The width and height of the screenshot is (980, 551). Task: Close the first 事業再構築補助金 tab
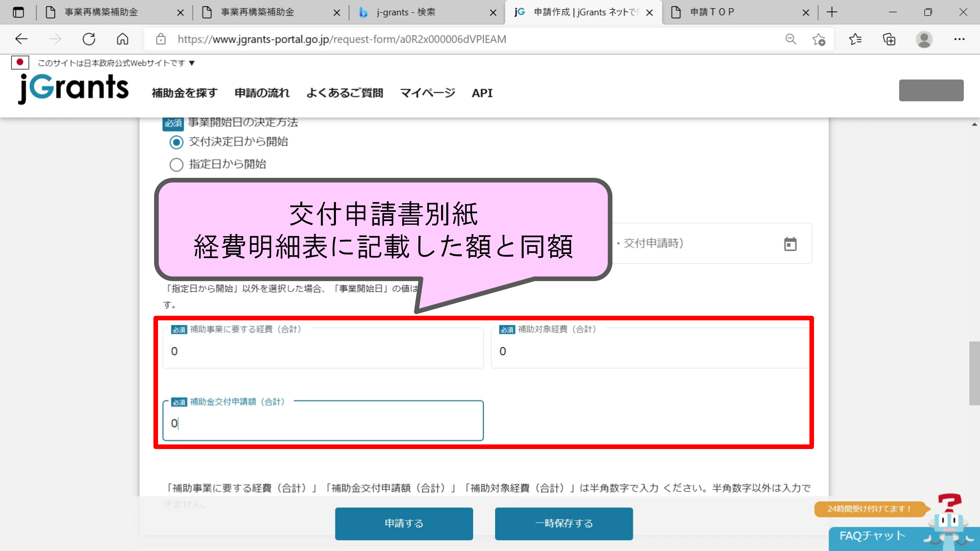(x=180, y=13)
